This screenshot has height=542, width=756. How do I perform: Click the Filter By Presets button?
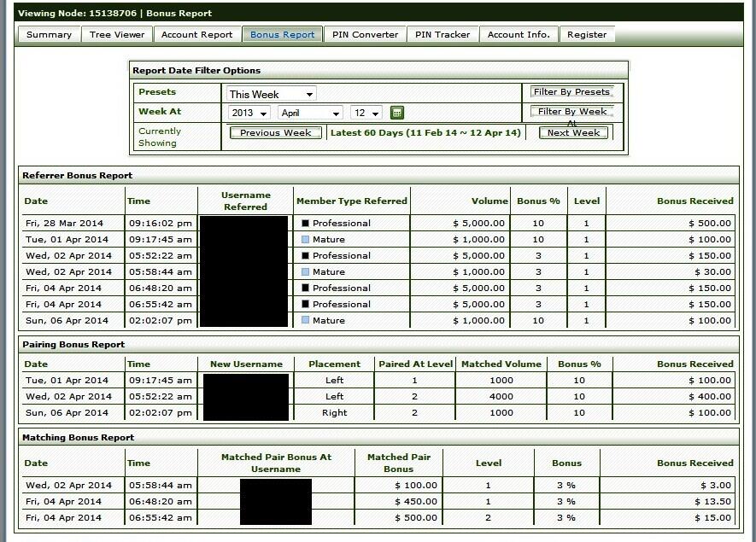tap(571, 92)
